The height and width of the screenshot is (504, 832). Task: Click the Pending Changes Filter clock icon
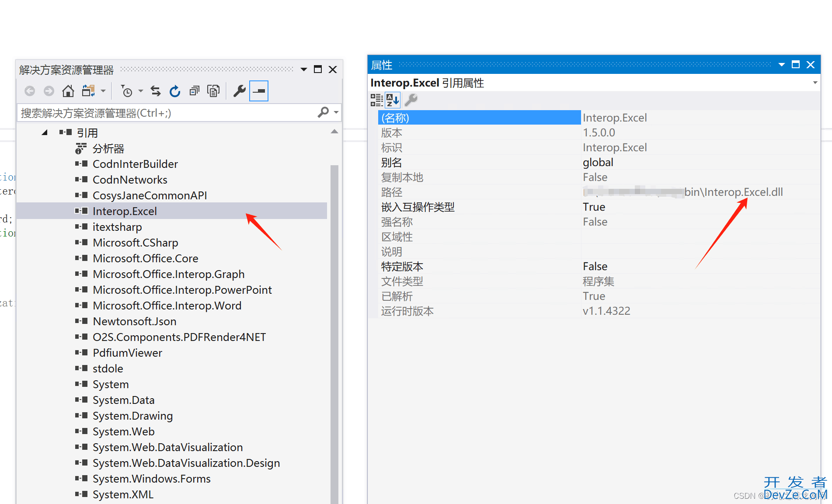click(126, 91)
